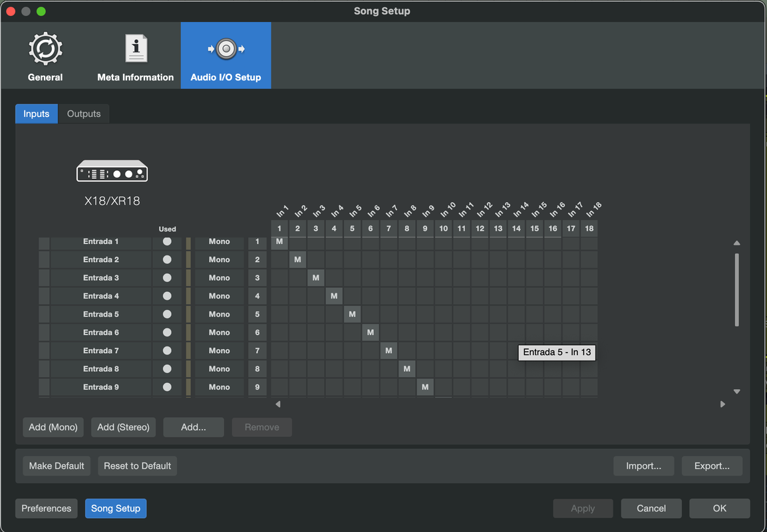Select the Entrada 3 input name
This screenshot has width=767, height=532.
point(100,278)
